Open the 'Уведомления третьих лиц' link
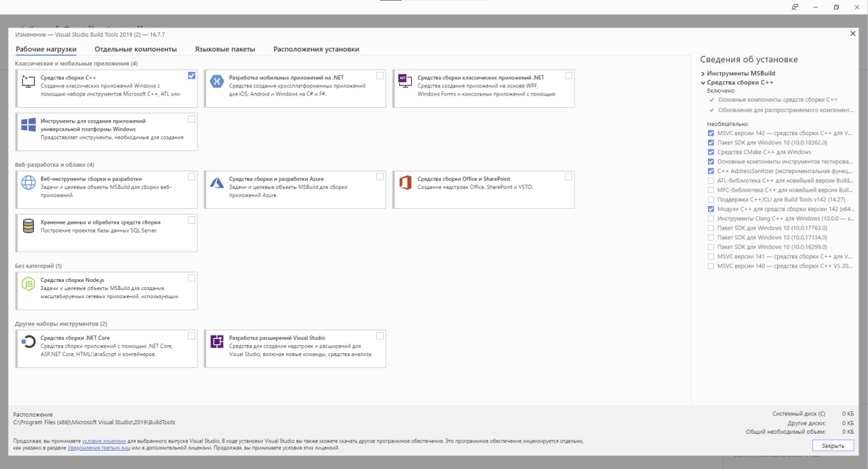 point(98,447)
